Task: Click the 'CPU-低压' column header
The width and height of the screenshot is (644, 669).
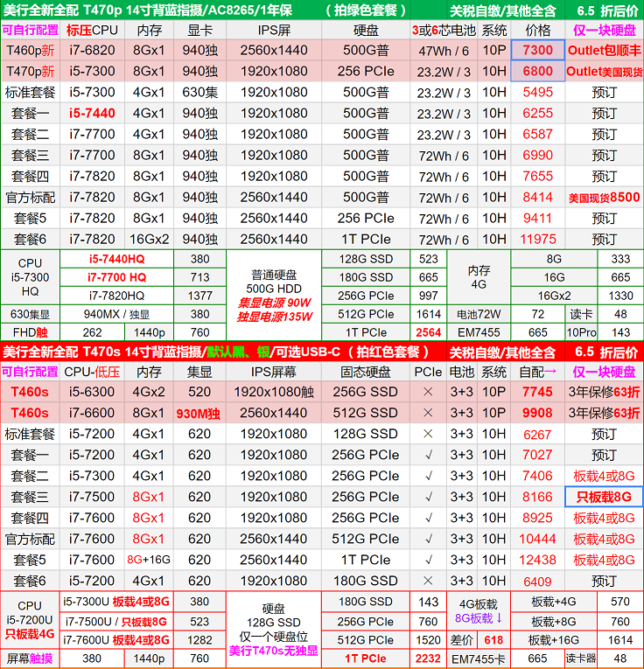Action: (92, 372)
